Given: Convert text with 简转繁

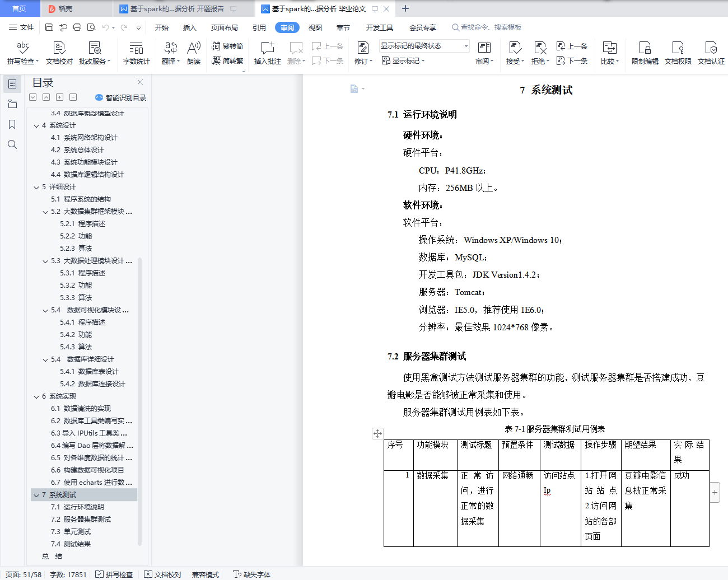Looking at the screenshot, I should click(227, 60).
